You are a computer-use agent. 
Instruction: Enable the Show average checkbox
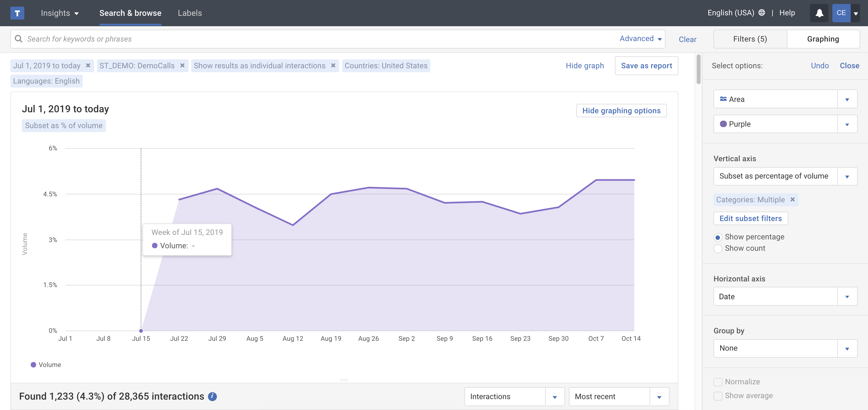pos(718,396)
